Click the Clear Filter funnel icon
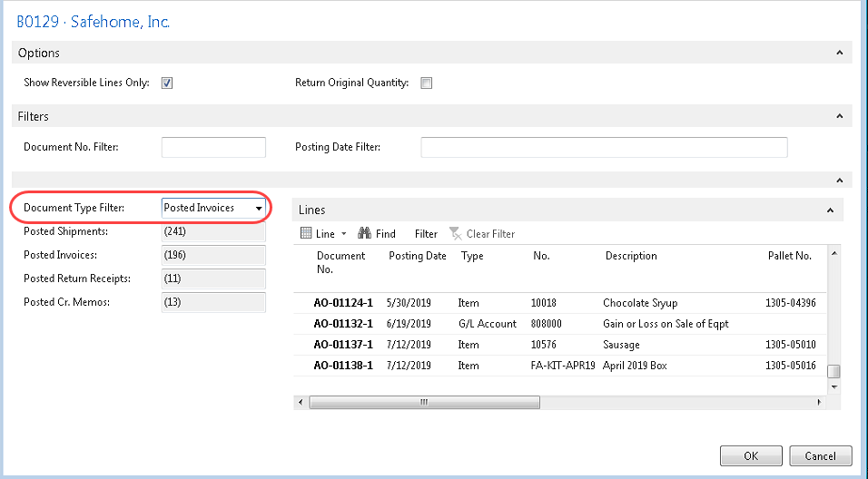 (x=455, y=234)
